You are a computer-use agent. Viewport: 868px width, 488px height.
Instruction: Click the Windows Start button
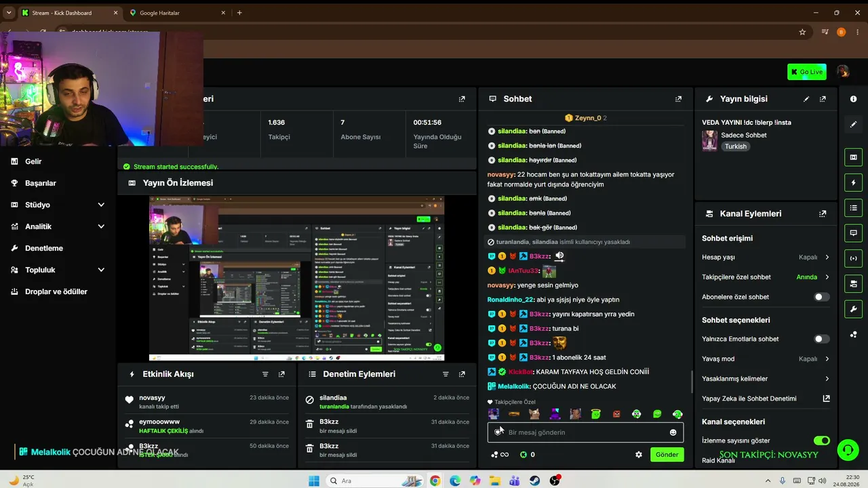tap(313, 481)
